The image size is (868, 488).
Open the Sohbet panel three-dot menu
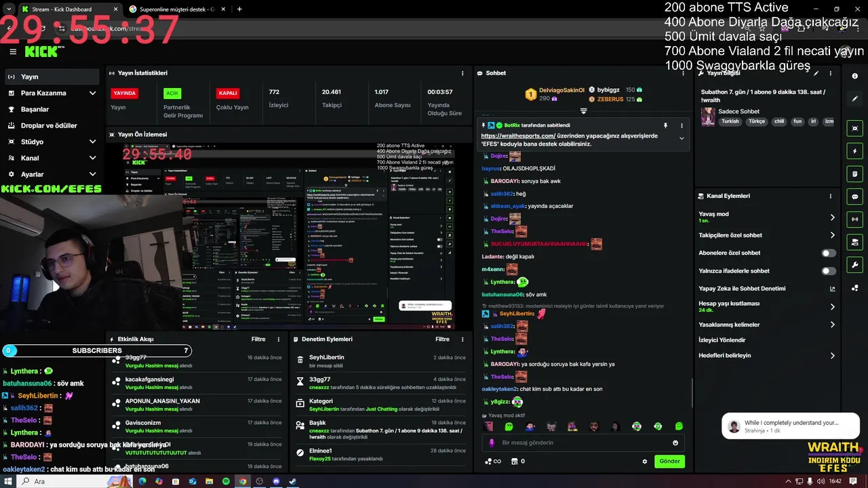[x=682, y=73]
